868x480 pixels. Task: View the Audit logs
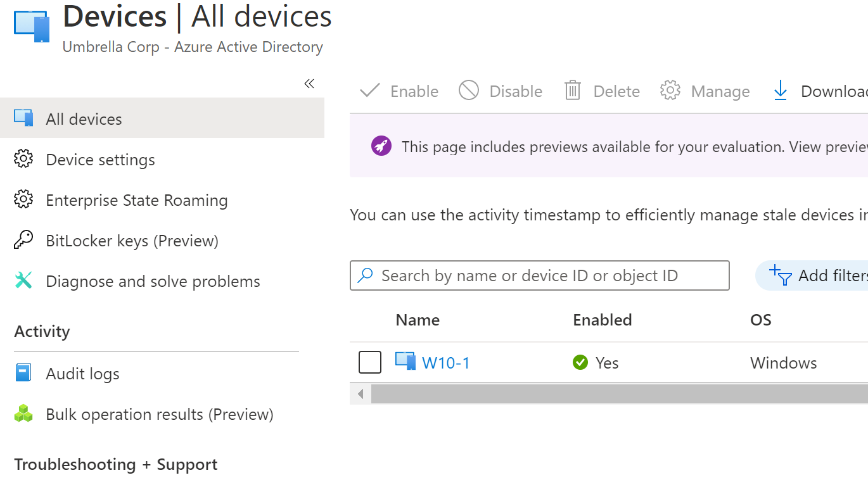82,374
